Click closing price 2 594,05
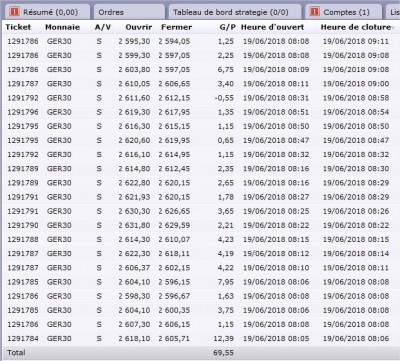400x361 pixels. [x=174, y=41]
